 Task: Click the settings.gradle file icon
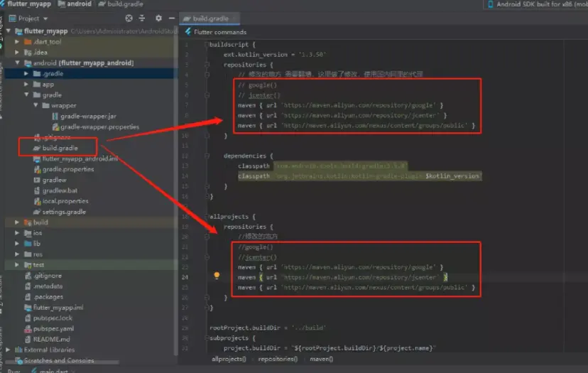coord(37,212)
